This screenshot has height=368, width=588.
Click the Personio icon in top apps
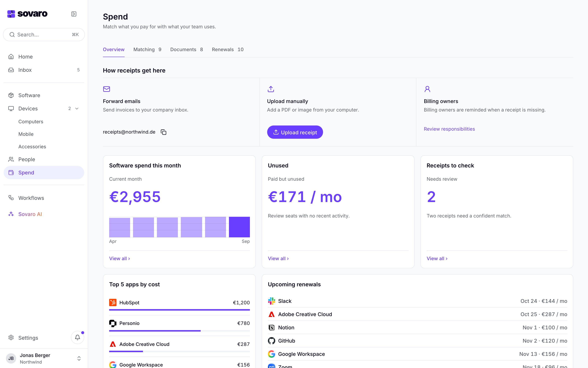[113, 323]
